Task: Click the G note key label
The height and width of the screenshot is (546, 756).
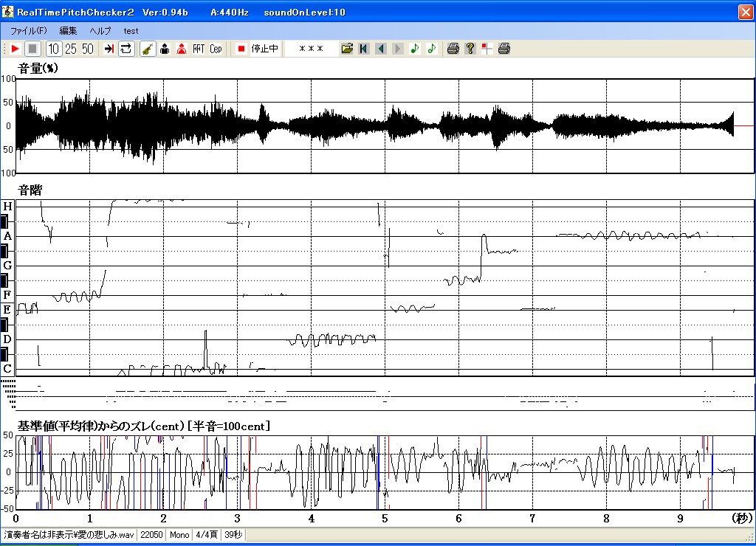Action: point(7,266)
